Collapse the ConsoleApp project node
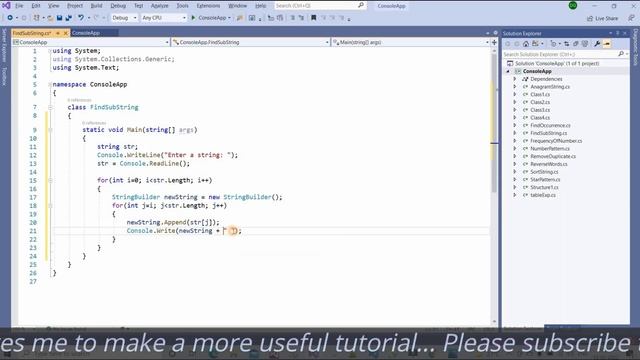 (x=508, y=71)
